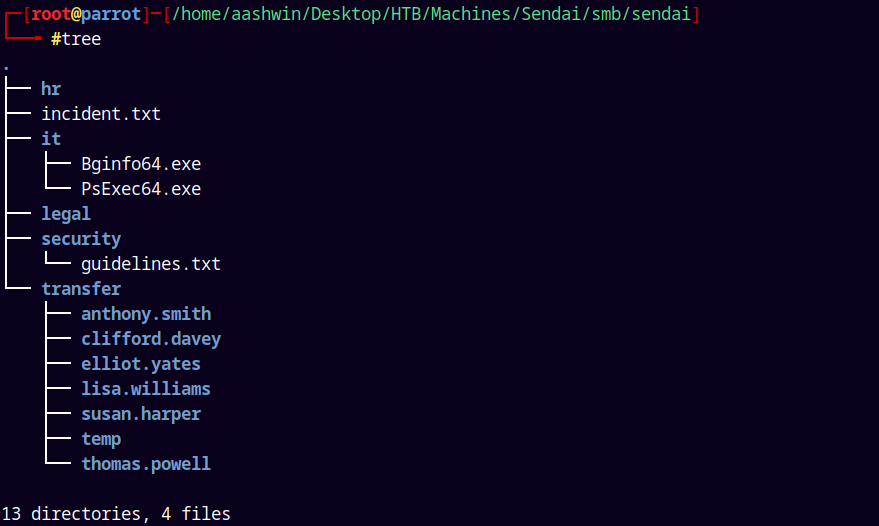
Task: Click the working directory path in prompt
Action: pyautogui.click(x=431, y=14)
